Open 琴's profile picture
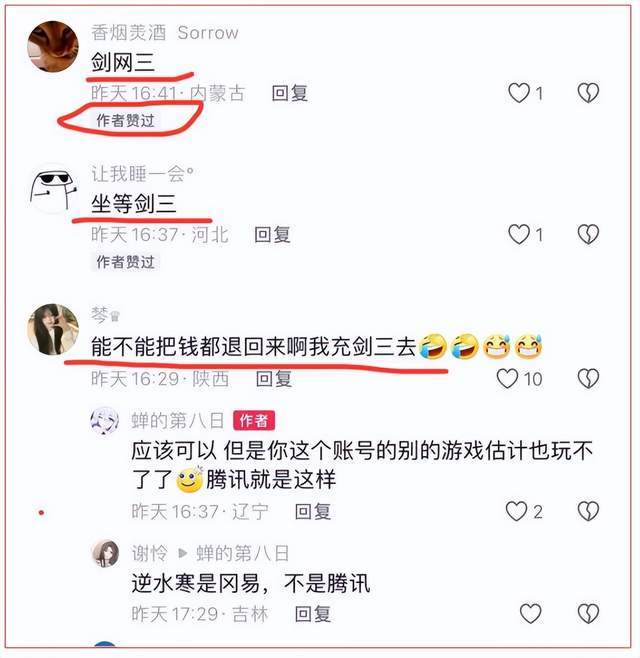The image size is (640, 658). (53, 329)
